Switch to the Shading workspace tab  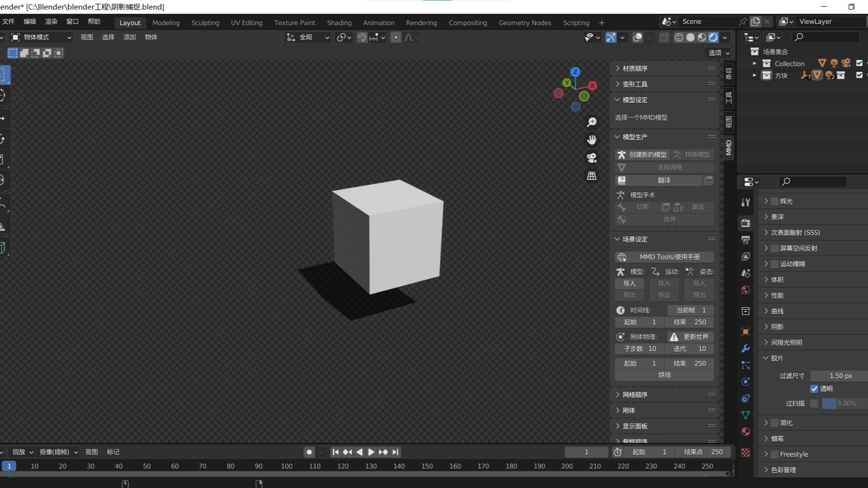(339, 23)
